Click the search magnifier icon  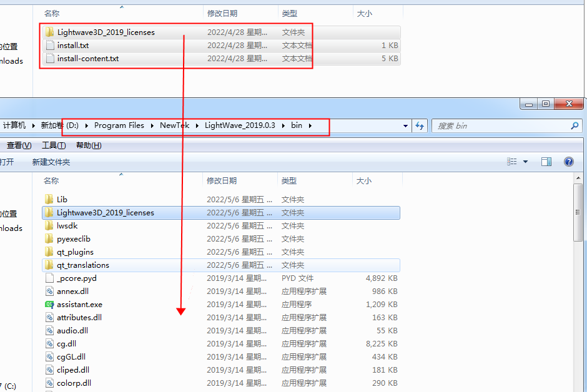point(575,125)
